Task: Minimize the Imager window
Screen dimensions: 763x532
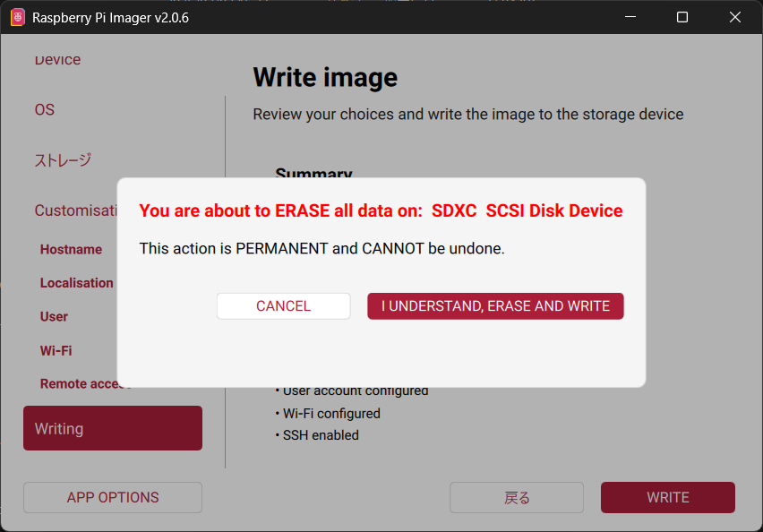Action: (630, 17)
